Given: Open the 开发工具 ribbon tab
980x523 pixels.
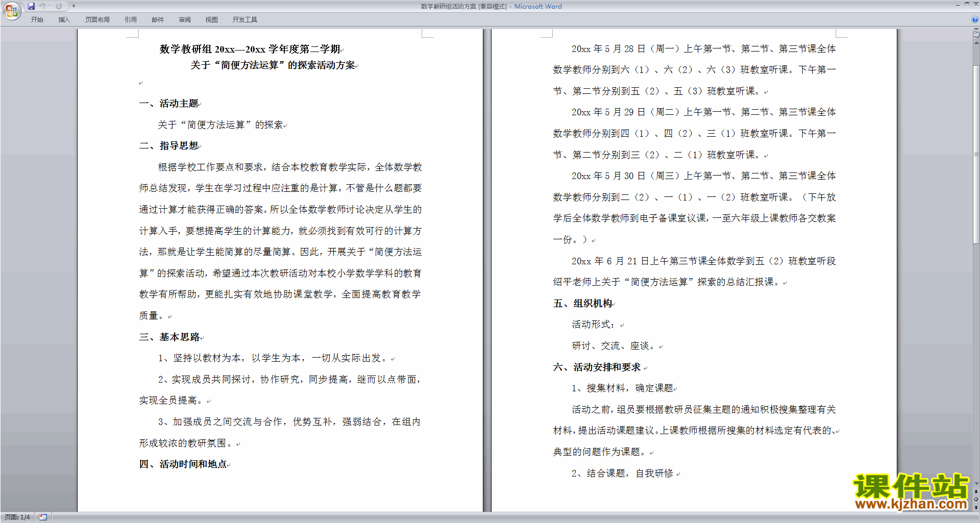Looking at the screenshot, I should 245,19.
